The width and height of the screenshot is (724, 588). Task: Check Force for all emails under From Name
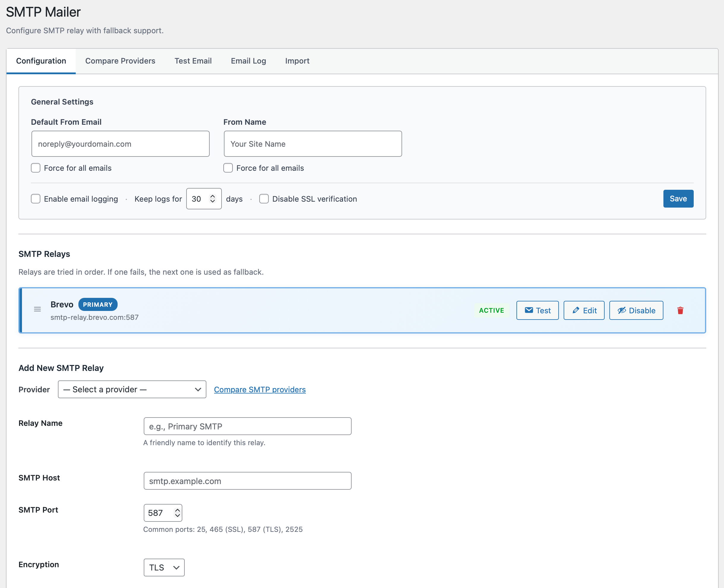228,168
